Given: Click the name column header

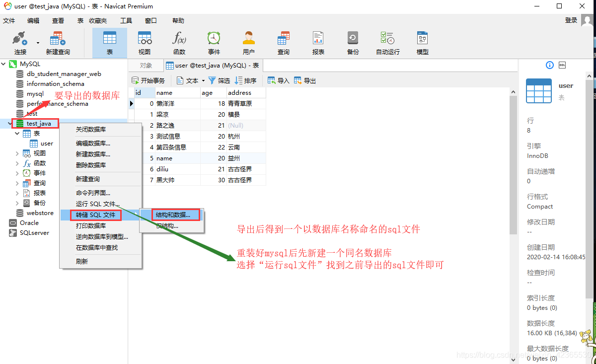Looking at the screenshot, I should (x=177, y=93).
